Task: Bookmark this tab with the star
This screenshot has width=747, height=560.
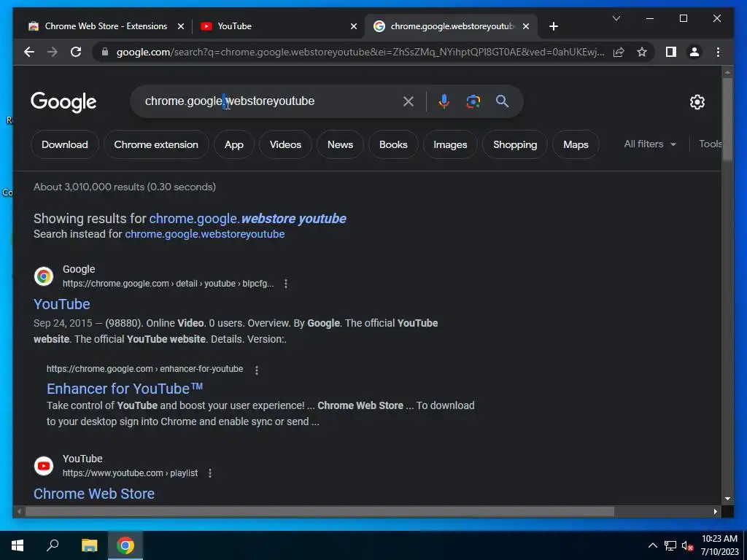Action: pyautogui.click(x=642, y=52)
